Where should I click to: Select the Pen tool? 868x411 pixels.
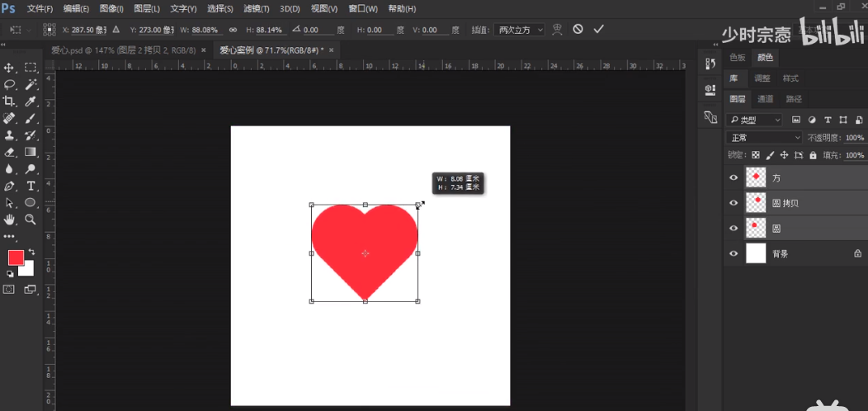(9, 186)
